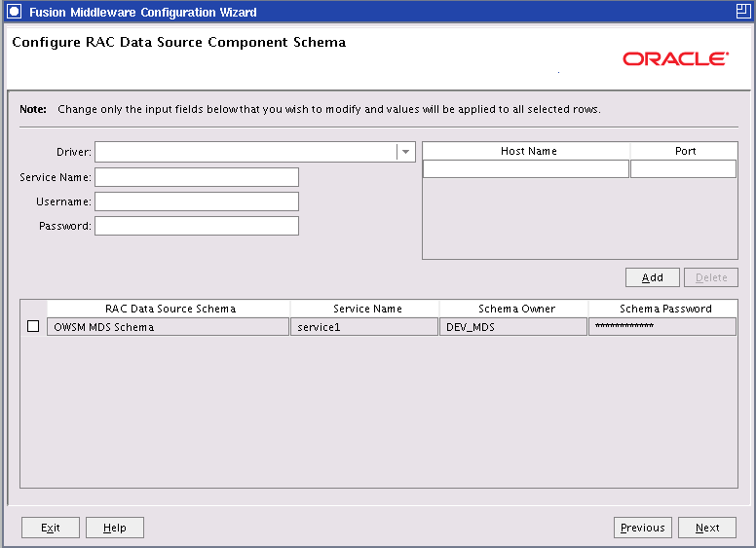Image resolution: width=756 pixels, height=548 pixels.
Task: Click the maximize icon in title bar
Action: 743,12
